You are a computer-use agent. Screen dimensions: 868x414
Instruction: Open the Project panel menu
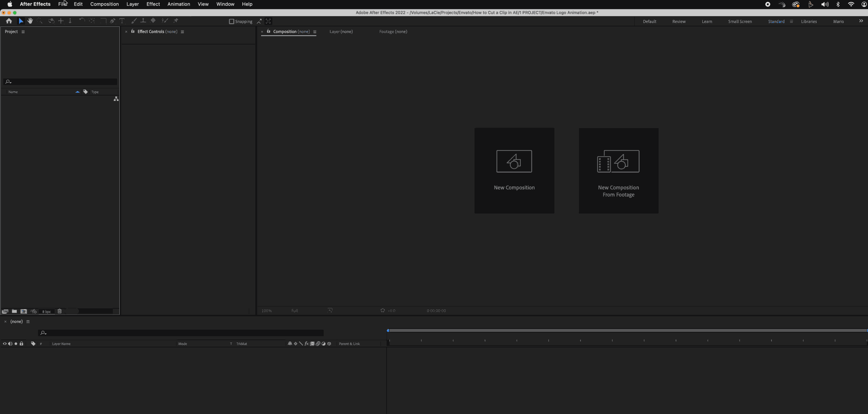pyautogui.click(x=23, y=32)
